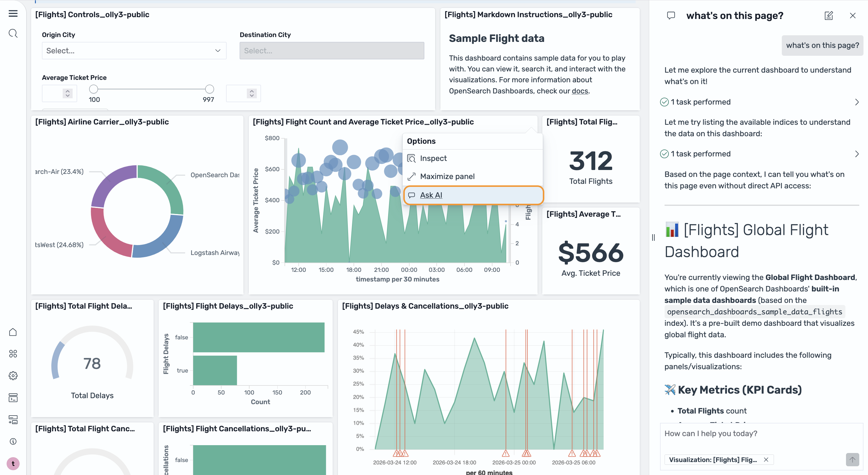Select 'Ask AI' from the Options menu
Image resolution: width=868 pixels, height=475 pixels.
431,195
